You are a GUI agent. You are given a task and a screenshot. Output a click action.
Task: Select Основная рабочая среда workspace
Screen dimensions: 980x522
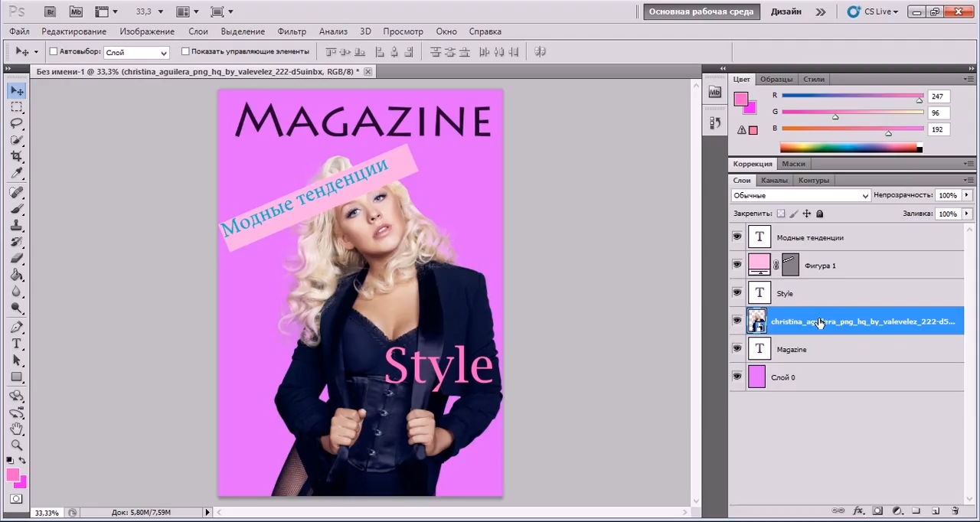pos(701,11)
